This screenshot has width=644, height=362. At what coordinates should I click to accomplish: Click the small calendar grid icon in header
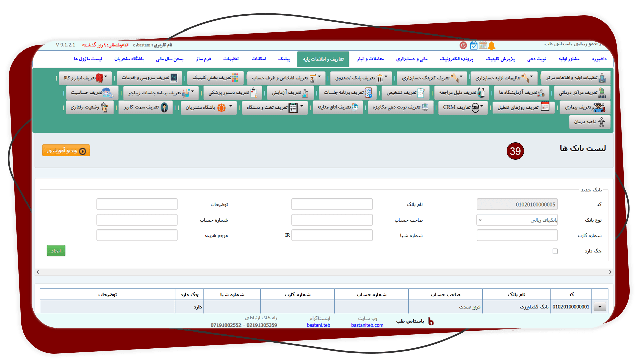pyautogui.click(x=483, y=45)
